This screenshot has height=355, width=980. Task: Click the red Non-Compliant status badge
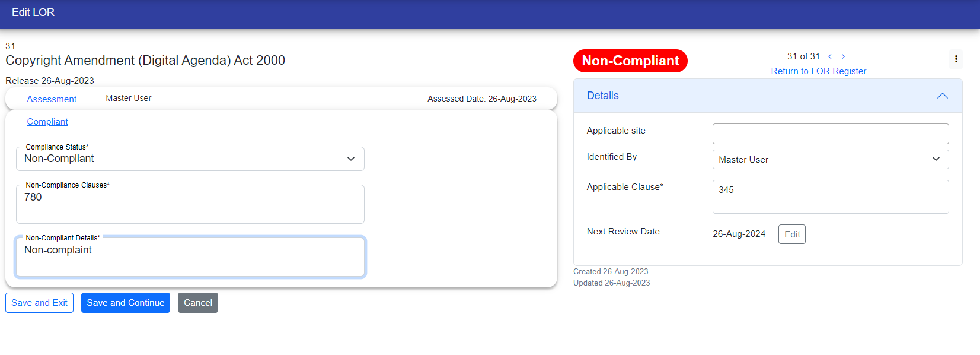[x=630, y=61]
